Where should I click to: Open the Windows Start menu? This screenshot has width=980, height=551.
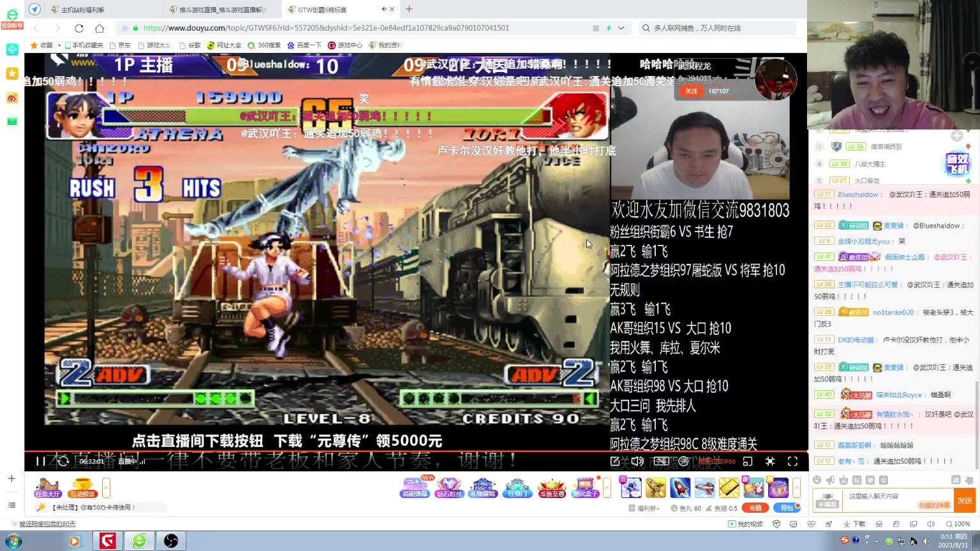coord(13,541)
